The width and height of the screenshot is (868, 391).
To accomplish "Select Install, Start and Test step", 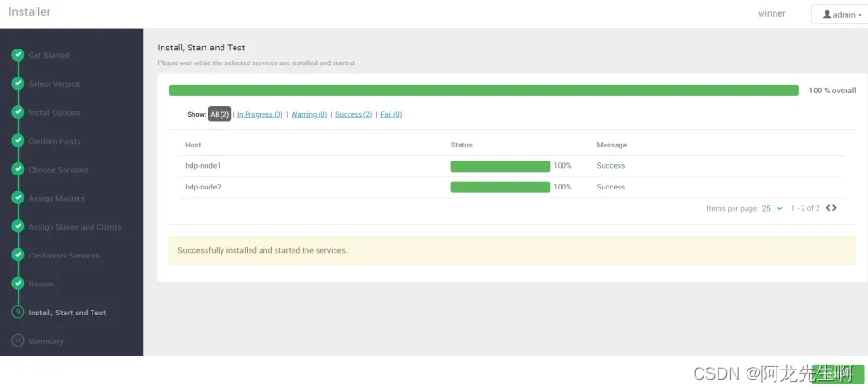I will coord(67,313).
